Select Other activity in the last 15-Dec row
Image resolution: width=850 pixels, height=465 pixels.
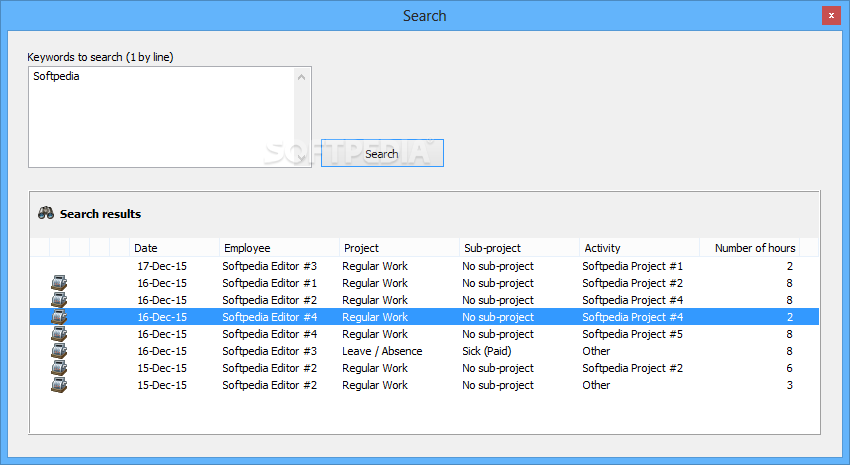(x=596, y=385)
